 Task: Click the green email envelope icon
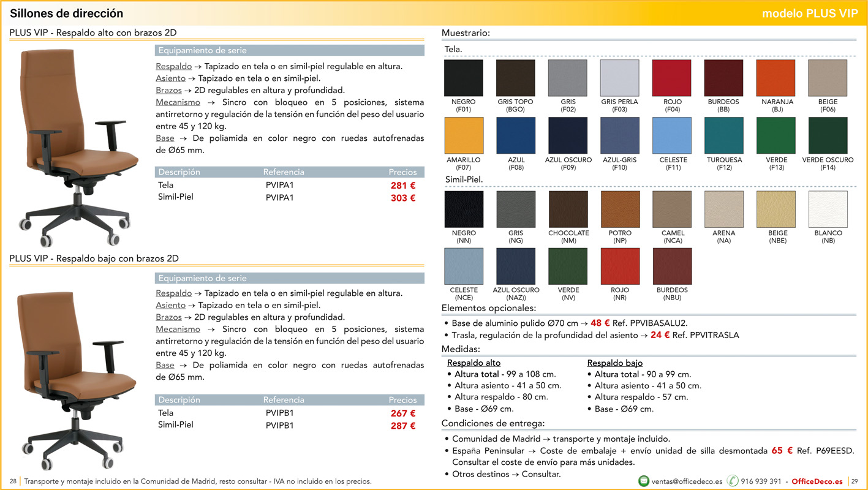coord(644,481)
